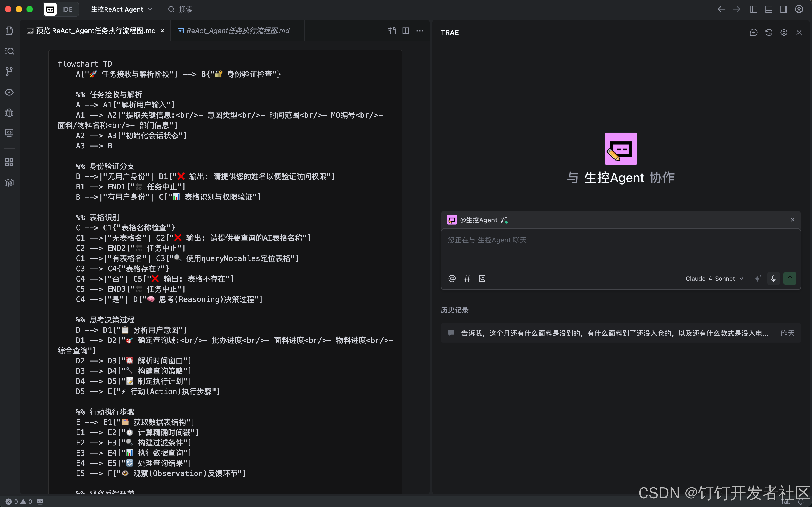Click the 历史记录 heading
The width and height of the screenshot is (812, 507).
click(454, 310)
